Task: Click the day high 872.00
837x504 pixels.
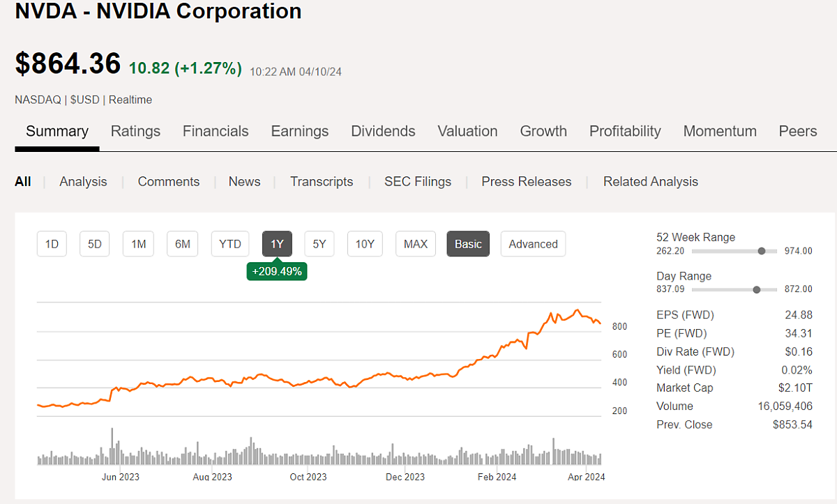Action: point(799,289)
